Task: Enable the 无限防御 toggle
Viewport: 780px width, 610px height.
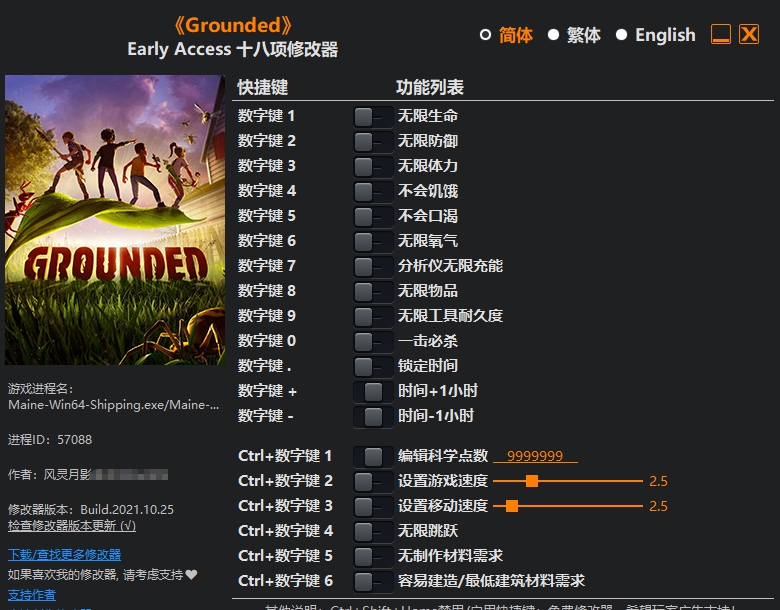Action: click(x=373, y=142)
